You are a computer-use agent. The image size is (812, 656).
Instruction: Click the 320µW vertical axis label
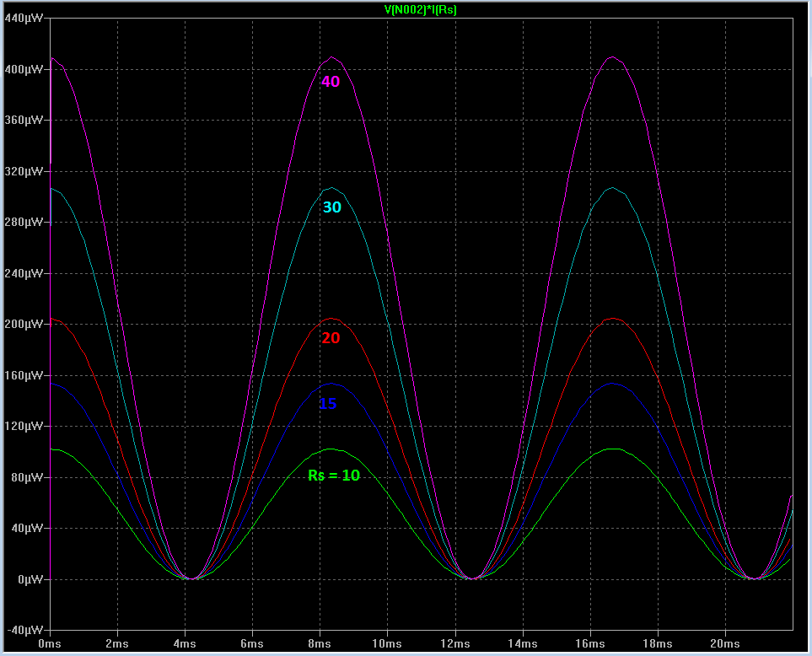pos(24,171)
